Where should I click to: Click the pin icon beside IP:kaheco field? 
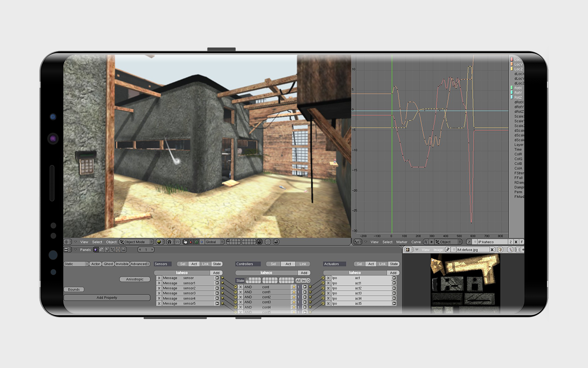click(x=469, y=242)
